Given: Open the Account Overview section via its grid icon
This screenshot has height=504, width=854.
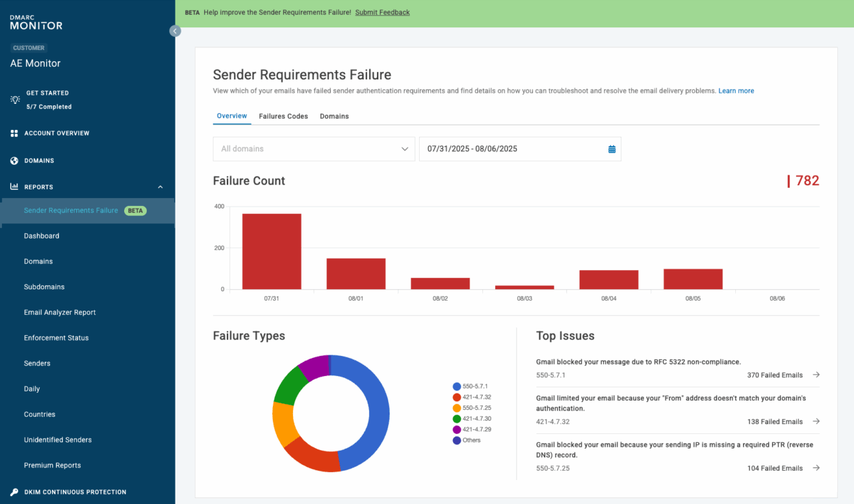Looking at the screenshot, I should point(14,133).
